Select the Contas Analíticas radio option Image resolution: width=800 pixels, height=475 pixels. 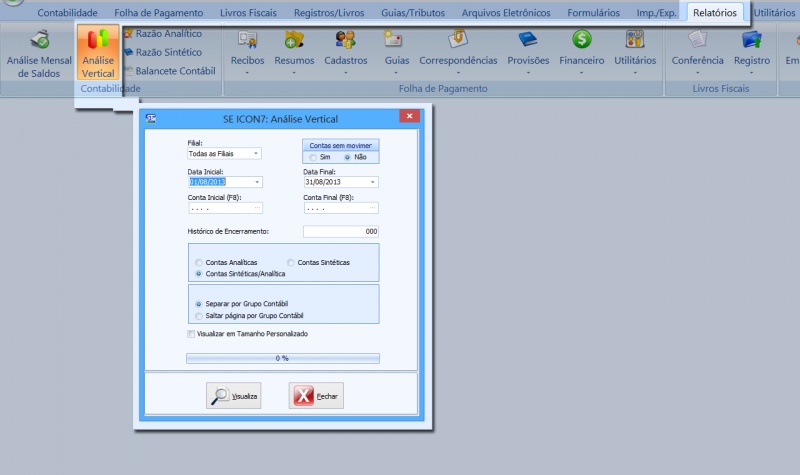click(198, 262)
